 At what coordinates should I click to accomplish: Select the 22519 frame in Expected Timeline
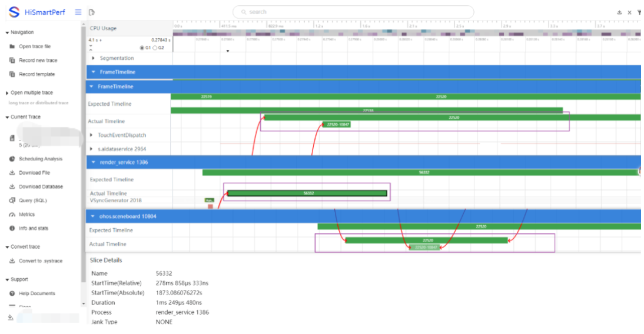[207, 97]
